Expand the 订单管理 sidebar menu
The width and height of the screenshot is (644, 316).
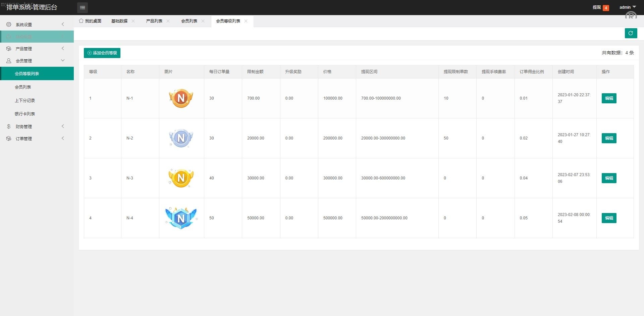click(37, 139)
